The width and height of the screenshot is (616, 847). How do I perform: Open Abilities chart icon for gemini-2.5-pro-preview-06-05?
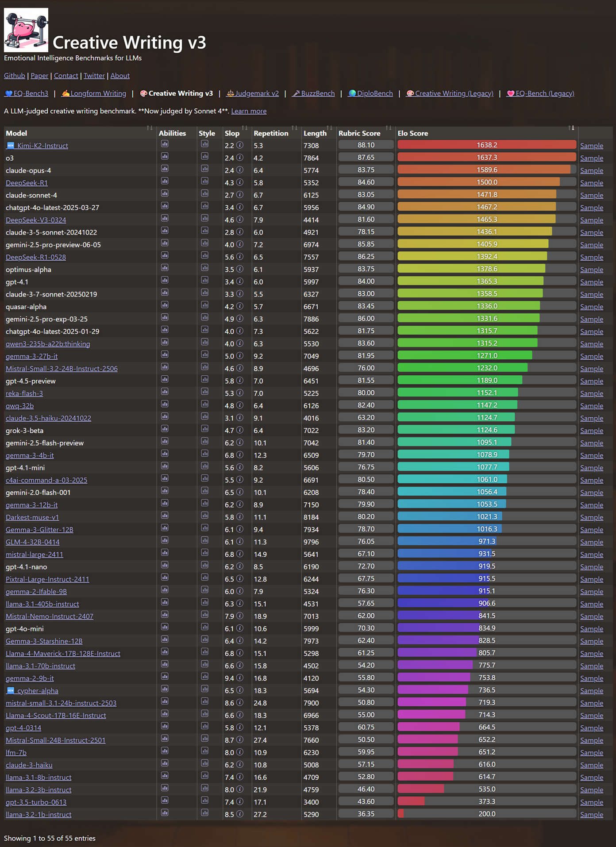165,243
